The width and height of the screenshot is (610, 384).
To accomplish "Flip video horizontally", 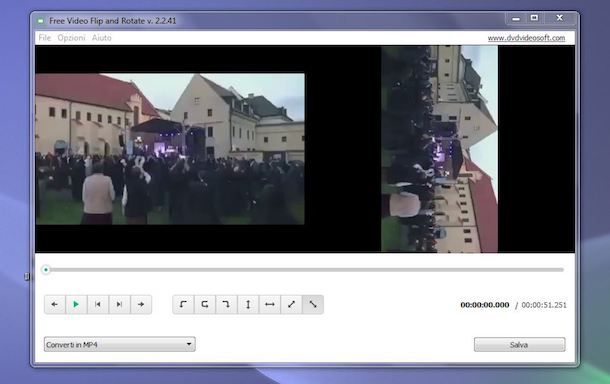I will [270, 304].
